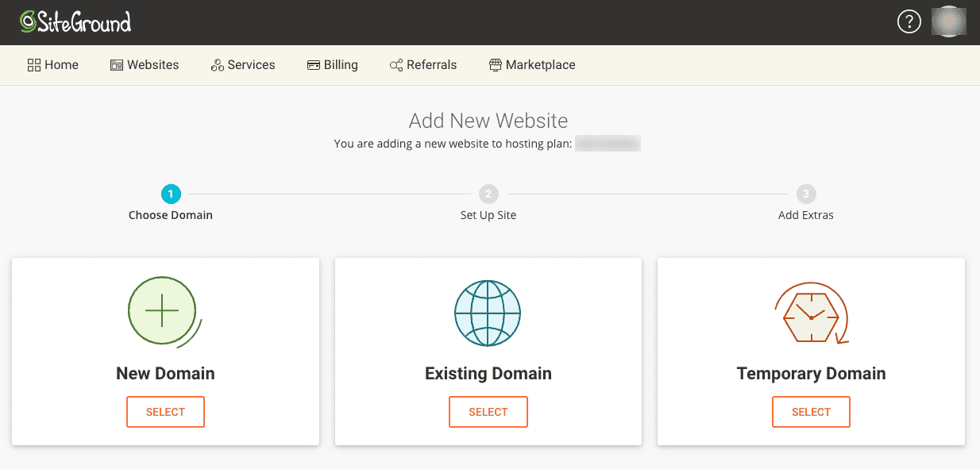This screenshot has width=980, height=469.
Task: Click step 3 Add Extras circle
Action: click(806, 194)
